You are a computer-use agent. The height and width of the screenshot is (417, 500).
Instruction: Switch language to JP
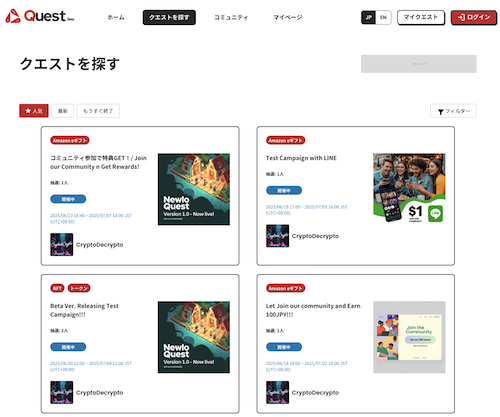point(368,17)
